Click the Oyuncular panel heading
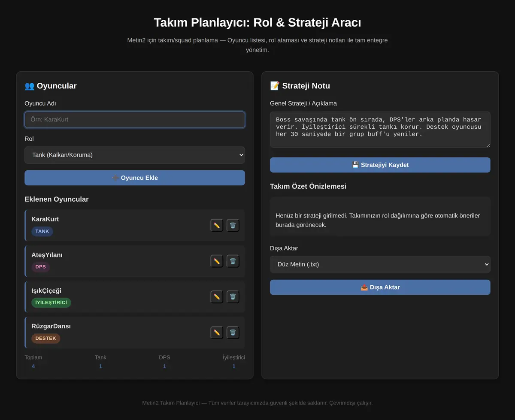 [51, 86]
